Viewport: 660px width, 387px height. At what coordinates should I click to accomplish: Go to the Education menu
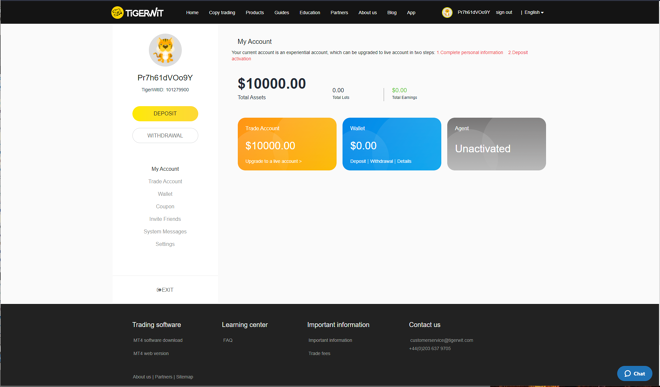pyautogui.click(x=310, y=13)
